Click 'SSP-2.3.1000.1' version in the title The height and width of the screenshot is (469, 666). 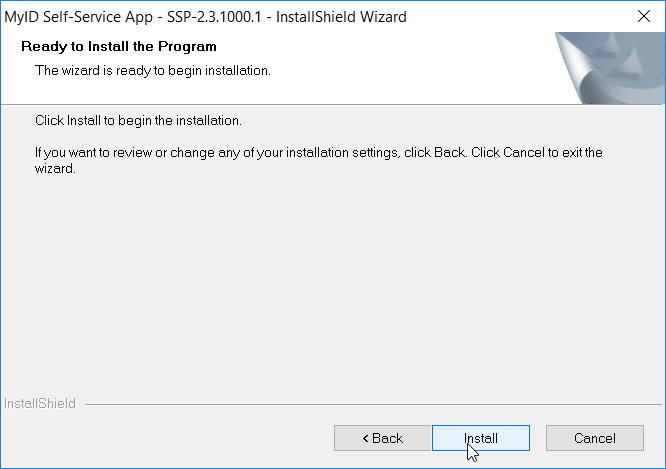(x=214, y=17)
